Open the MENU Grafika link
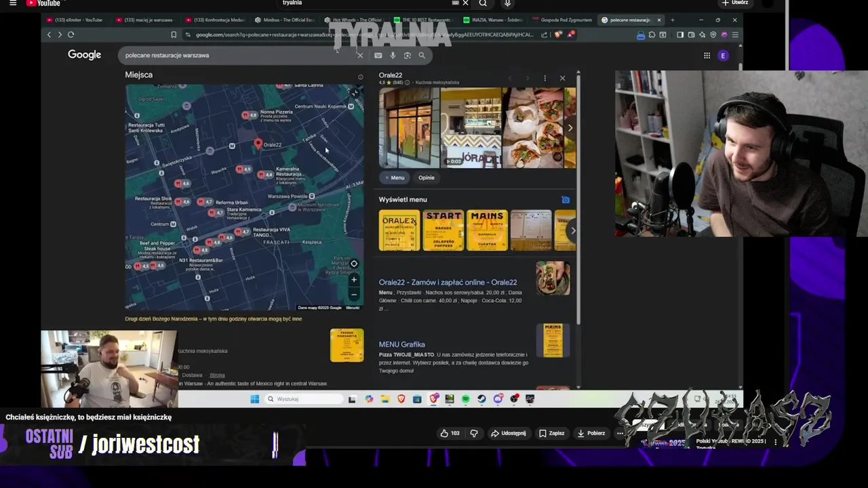 pos(402,344)
